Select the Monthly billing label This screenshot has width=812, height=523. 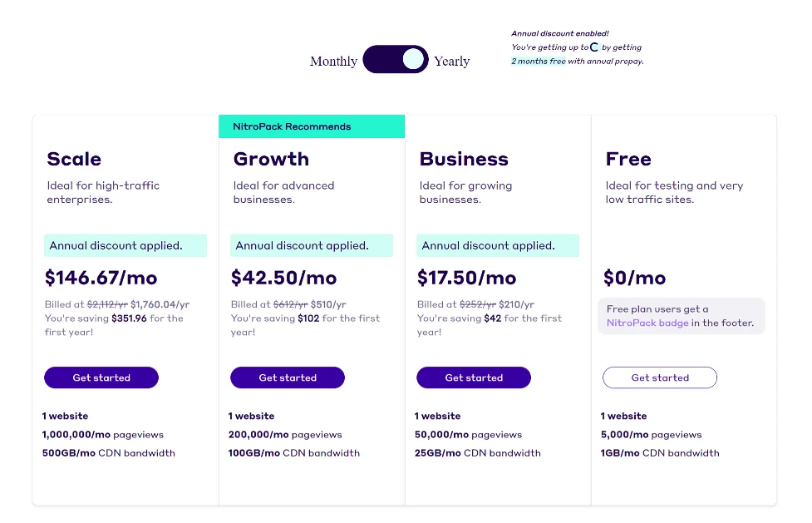coord(333,62)
